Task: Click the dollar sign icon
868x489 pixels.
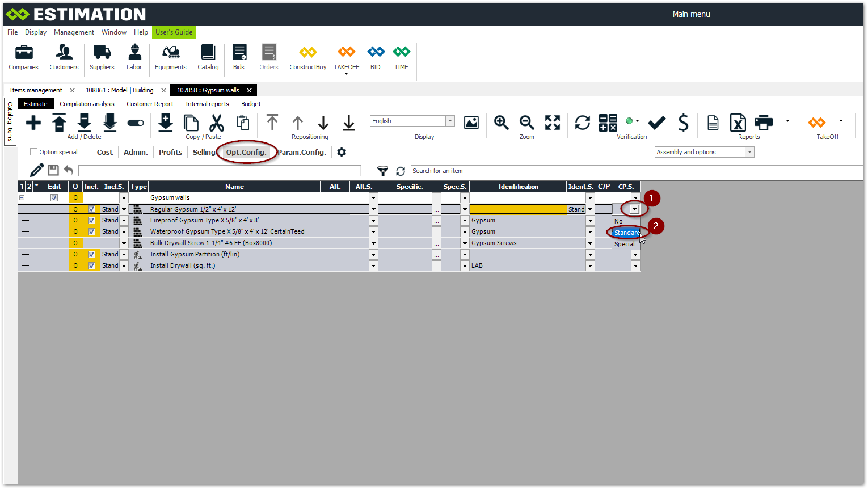Action: (x=683, y=123)
